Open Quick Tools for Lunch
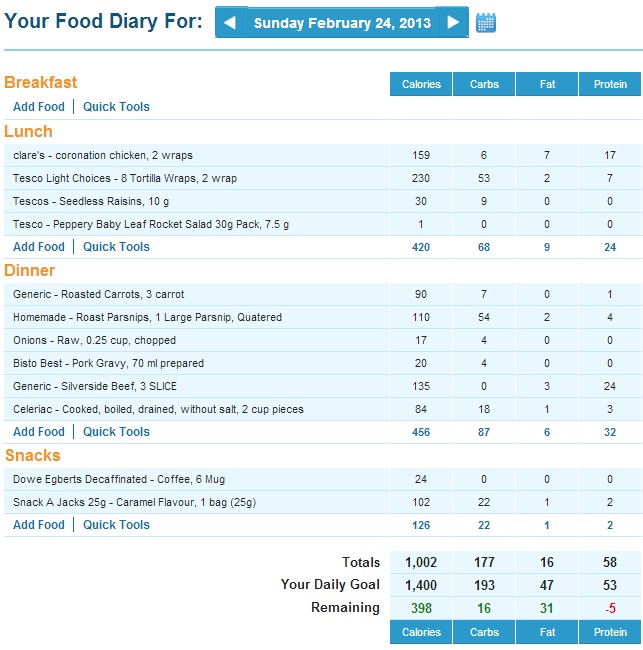Viewport: 643px width, 650px height. [x=116, y=247]
